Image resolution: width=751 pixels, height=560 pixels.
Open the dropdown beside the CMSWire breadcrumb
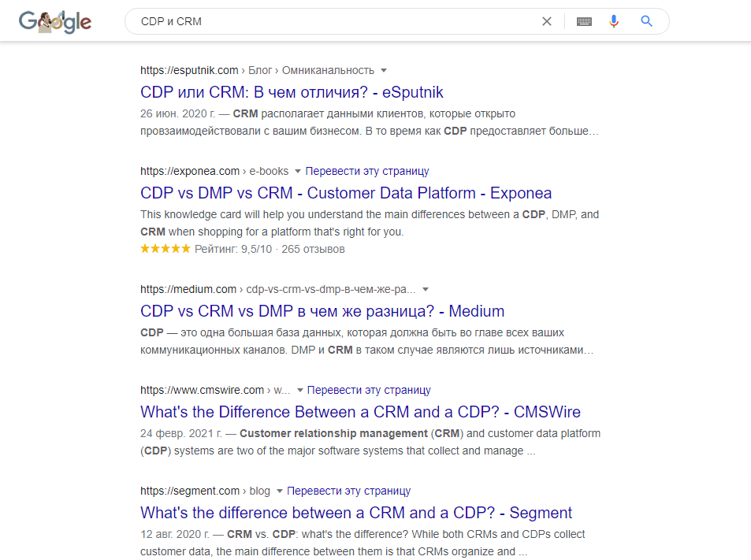pos(299,390)
